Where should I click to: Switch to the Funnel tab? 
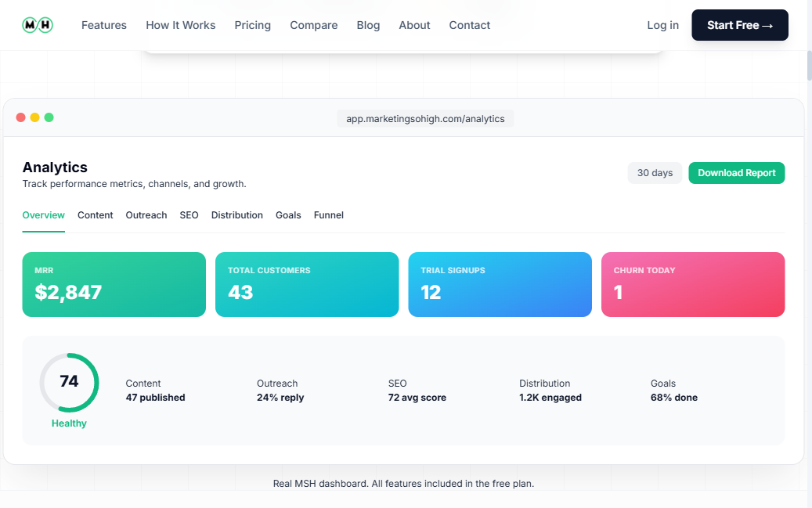(328, 215)
